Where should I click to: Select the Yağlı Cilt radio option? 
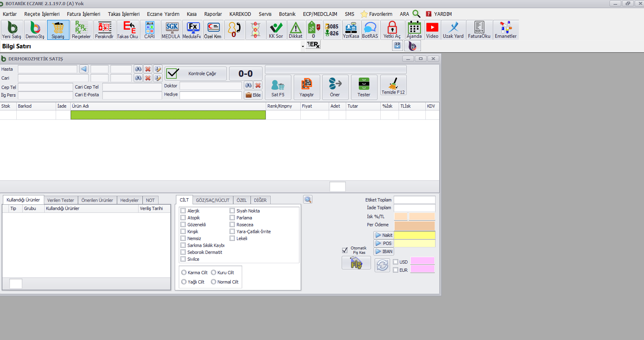pos(184,282)
